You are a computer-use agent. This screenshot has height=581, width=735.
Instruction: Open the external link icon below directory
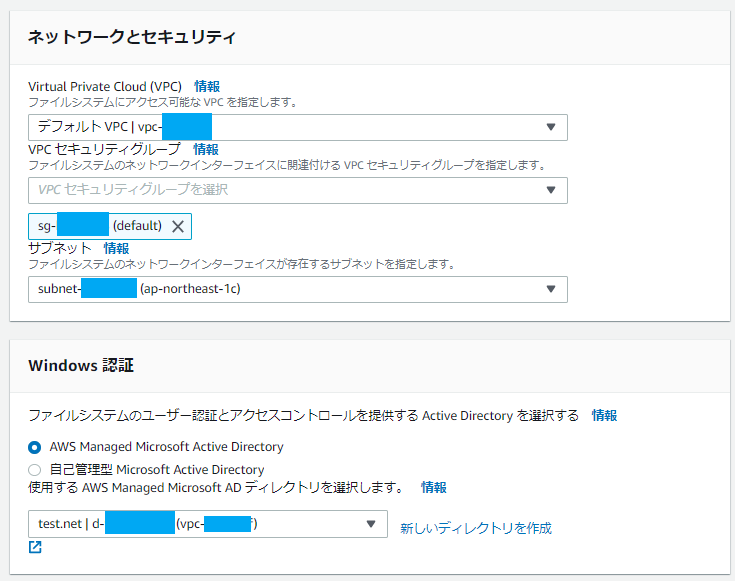point(35,547)
